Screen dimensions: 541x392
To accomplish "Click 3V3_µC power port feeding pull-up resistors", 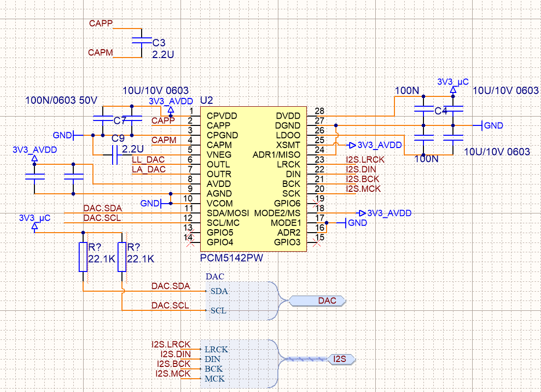I will coord(34,223).
